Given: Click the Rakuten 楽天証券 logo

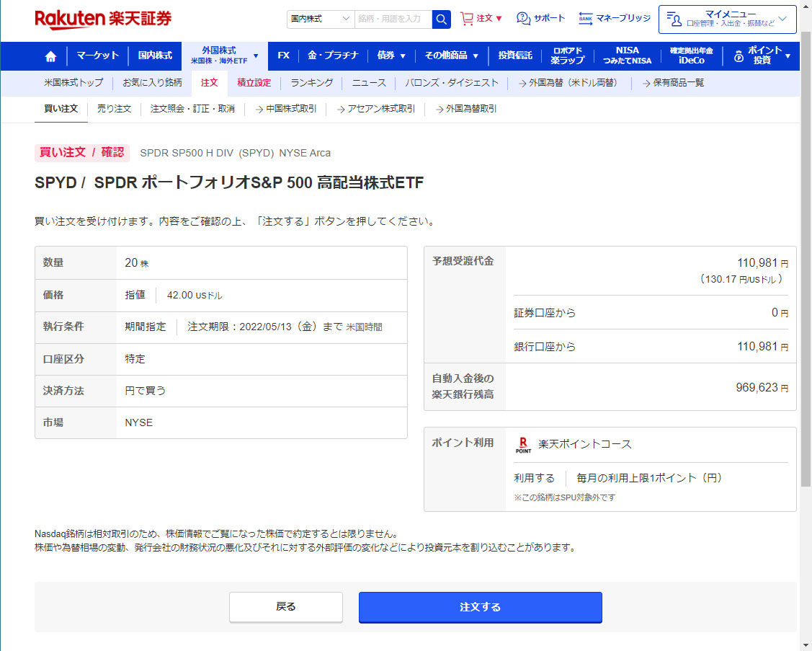Looking at the screenshot, I should (103, 18).
